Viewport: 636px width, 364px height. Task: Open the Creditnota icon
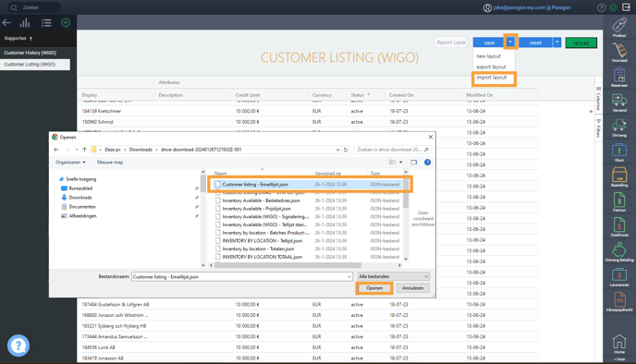619,225
